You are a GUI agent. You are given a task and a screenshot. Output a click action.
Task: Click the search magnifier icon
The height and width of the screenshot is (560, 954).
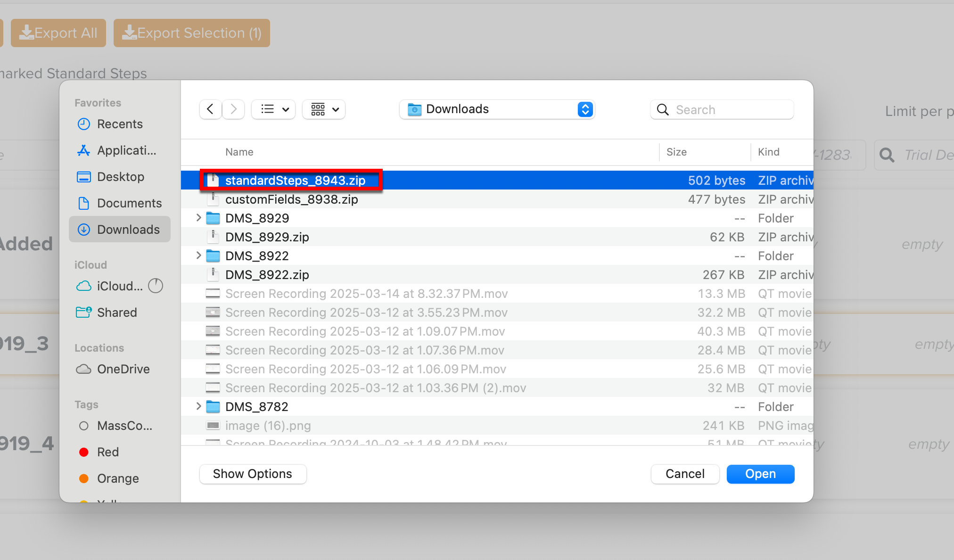click(x=663, y=109)
